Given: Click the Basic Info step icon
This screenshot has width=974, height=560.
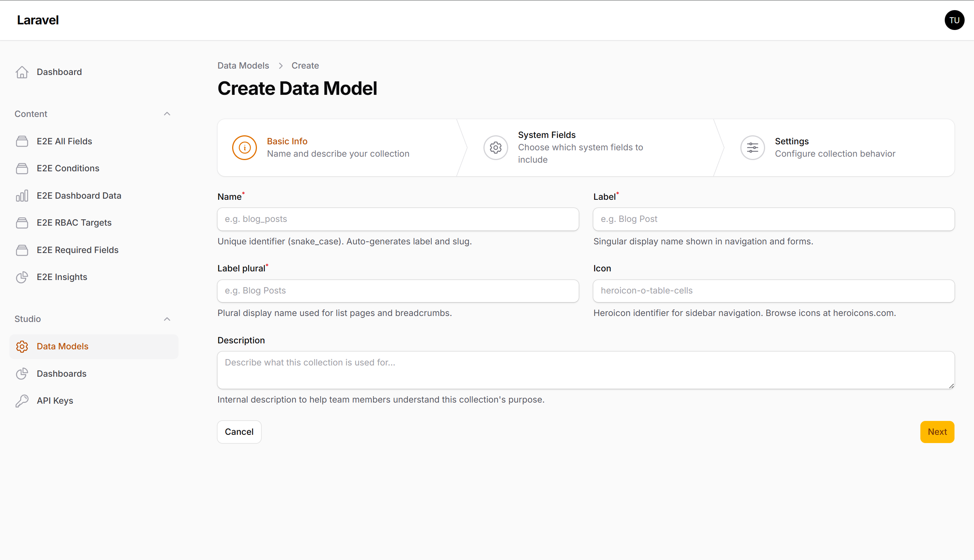Looking at the screenshot, I should [x=245, y=147].
